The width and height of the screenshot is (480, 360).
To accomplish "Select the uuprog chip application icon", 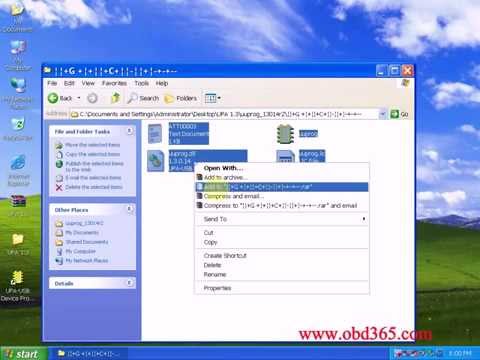I will click(285, 134).
